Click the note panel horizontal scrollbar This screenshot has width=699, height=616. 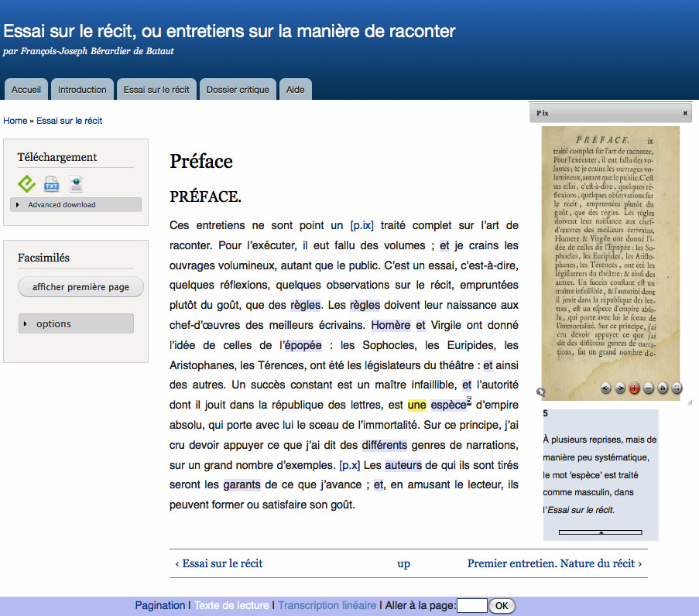601,532
